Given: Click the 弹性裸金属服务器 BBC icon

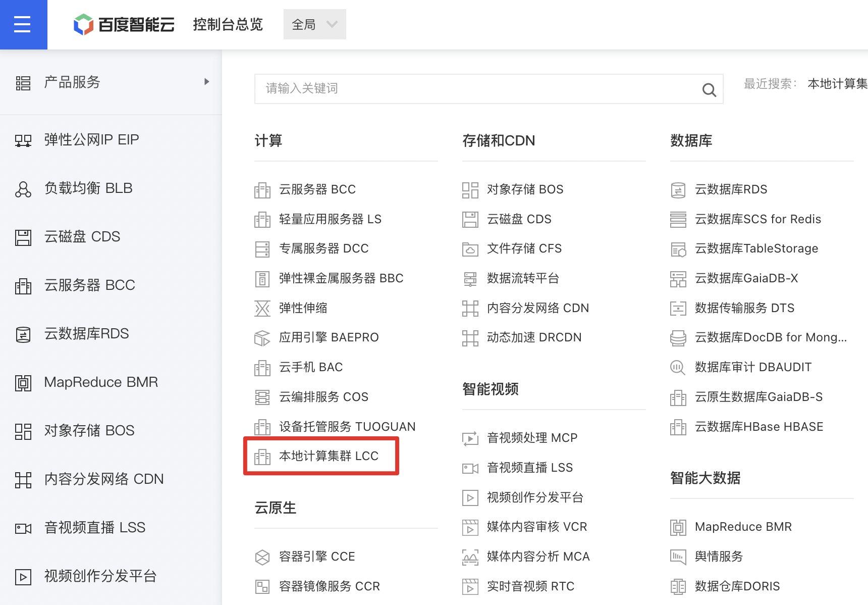Looking at the screenshot, I should coord(262,279).
